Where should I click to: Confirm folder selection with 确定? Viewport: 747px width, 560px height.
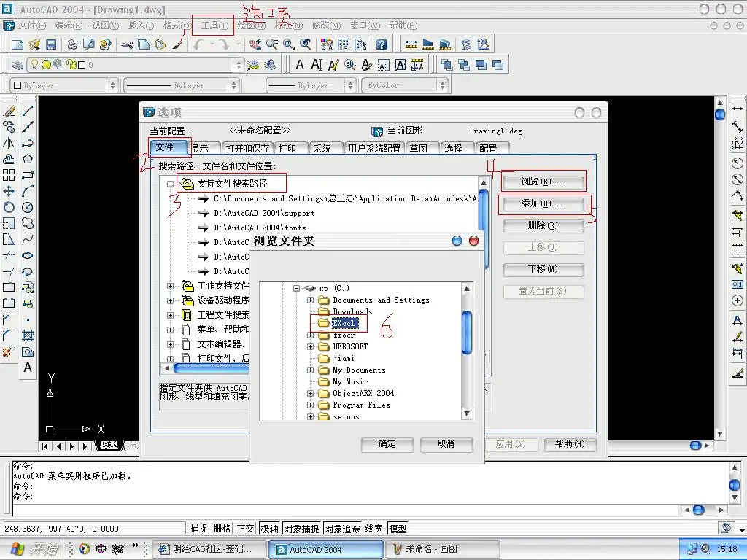click(x=387, y=444)
